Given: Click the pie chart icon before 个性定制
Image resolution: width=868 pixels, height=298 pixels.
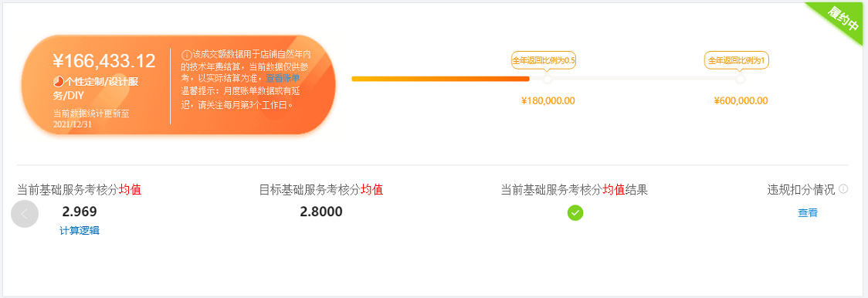Looking at the screenshot, I should click(x=58, y=81).
